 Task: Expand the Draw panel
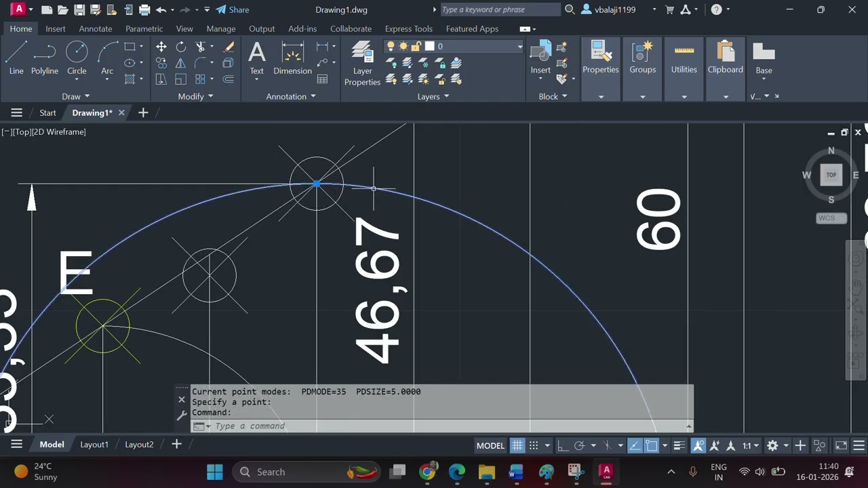tap(75, 96)
